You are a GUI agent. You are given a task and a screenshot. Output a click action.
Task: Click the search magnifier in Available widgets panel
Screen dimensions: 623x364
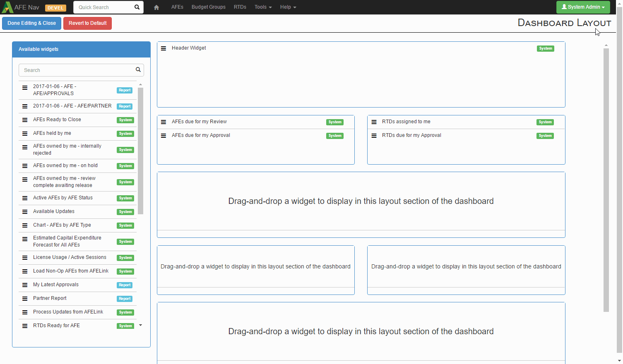[x=138, y=70]
